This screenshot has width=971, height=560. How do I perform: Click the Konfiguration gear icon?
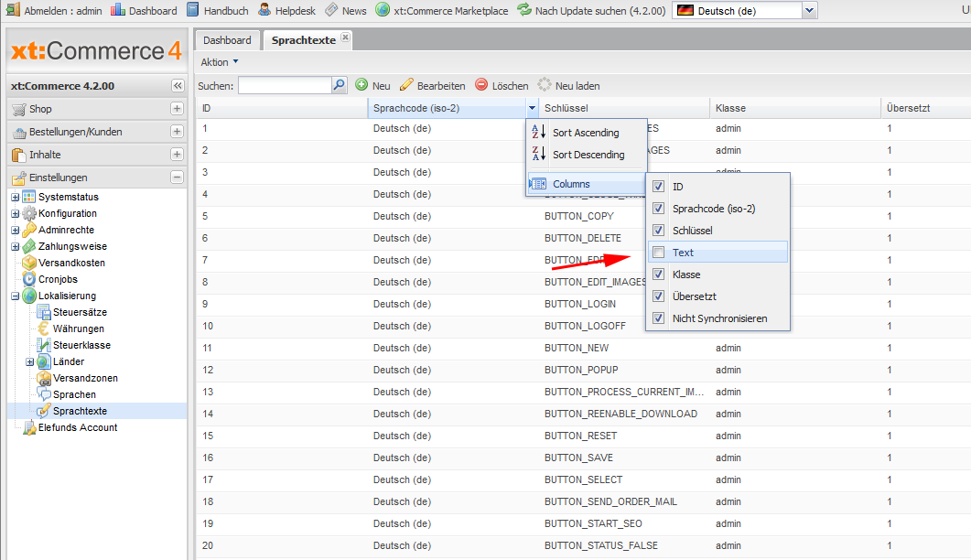coord(29,213)
